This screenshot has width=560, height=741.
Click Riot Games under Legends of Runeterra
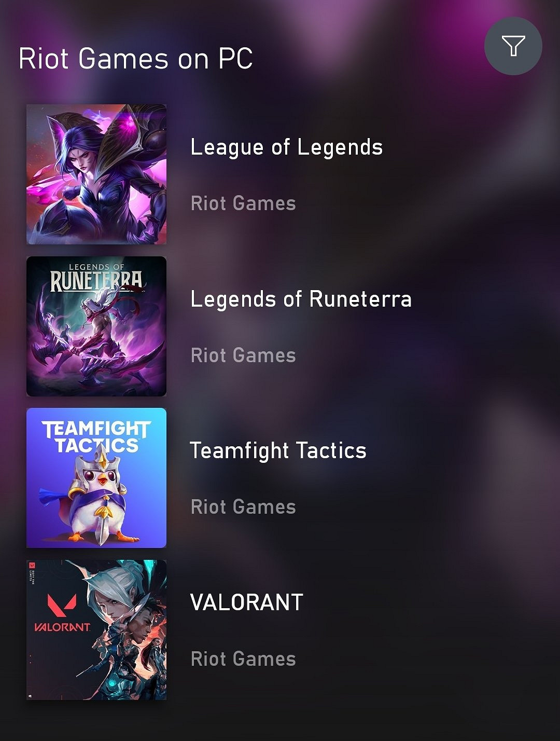(x=243, y=355)
